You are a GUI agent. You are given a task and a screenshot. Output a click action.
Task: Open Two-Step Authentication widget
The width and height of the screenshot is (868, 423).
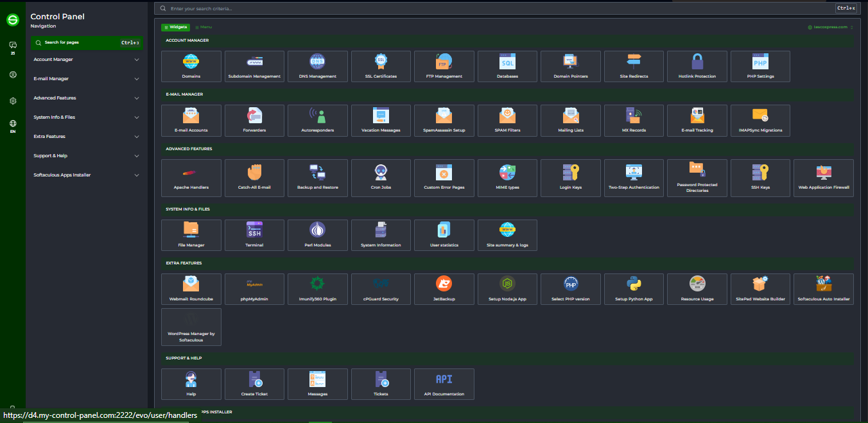coord(634,178)
